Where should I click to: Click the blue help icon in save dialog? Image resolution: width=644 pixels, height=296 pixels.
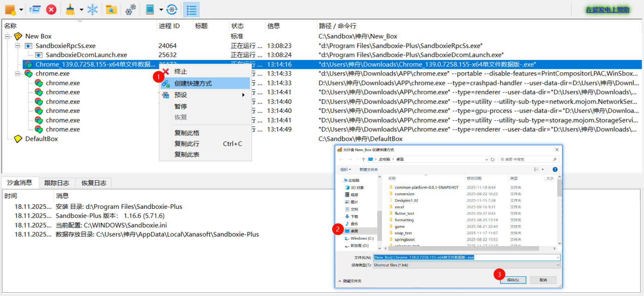[x=555, y=170]
